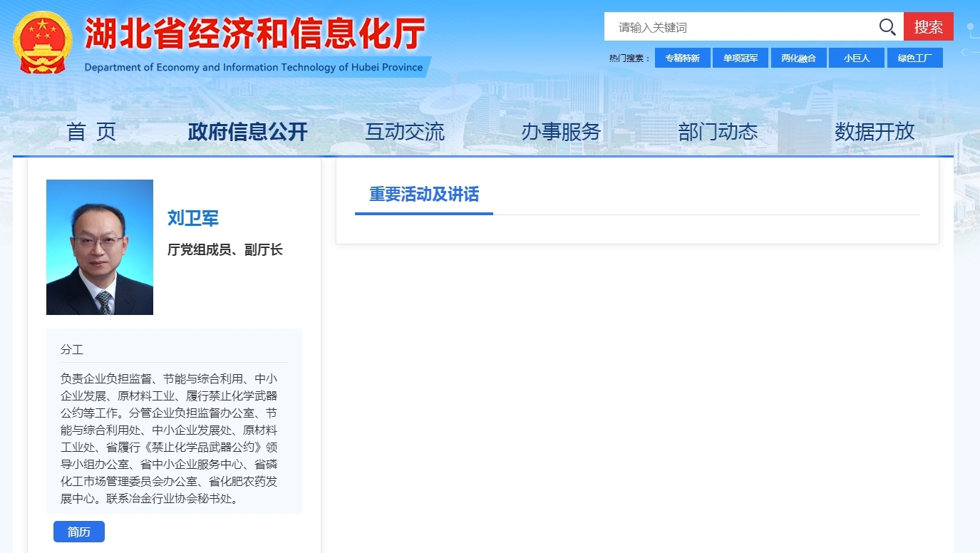Viewport: 980px width, 553px height.
Task: Open the 两化融合 hot search tag
Action: (x=798, y=58)
